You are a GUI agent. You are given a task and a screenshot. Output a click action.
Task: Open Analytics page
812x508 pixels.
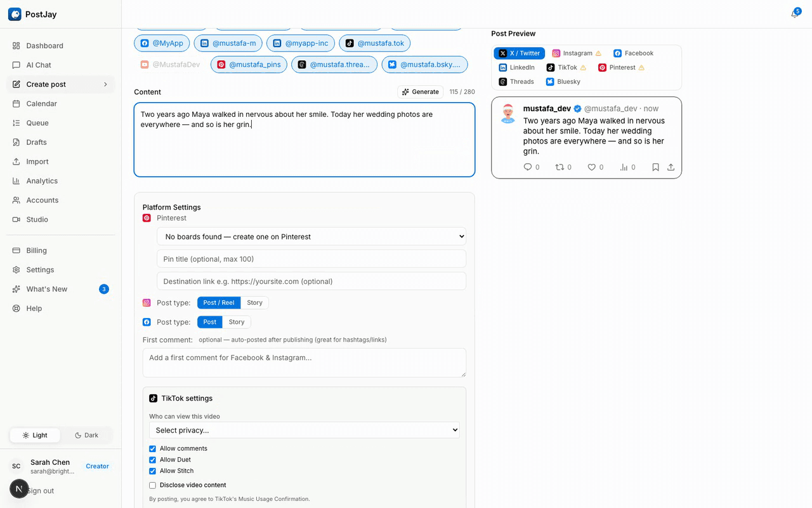coord(61,181)
